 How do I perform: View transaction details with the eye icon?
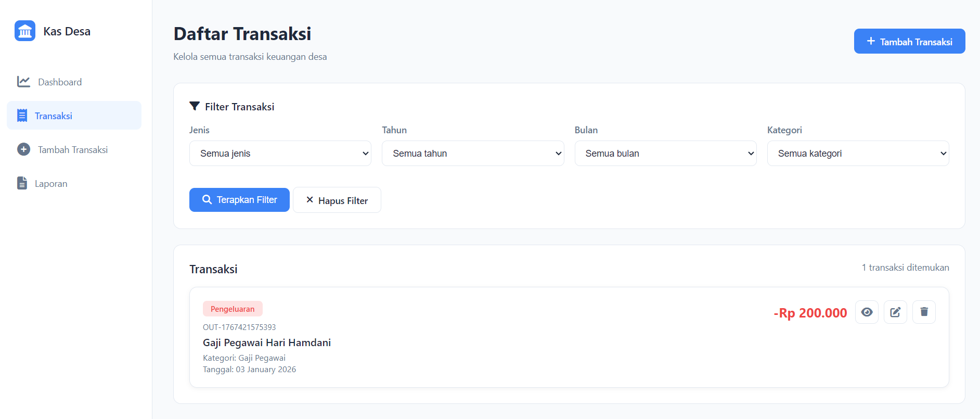[867, 312]
